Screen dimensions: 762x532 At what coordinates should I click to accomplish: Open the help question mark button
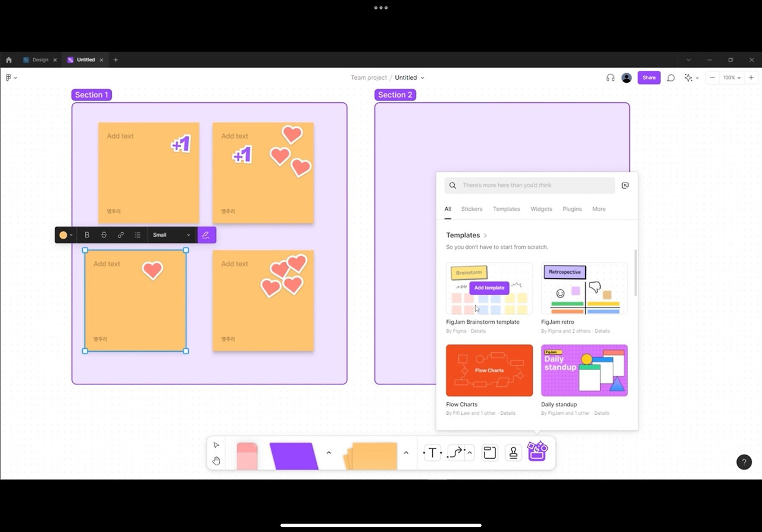[744, 462]
